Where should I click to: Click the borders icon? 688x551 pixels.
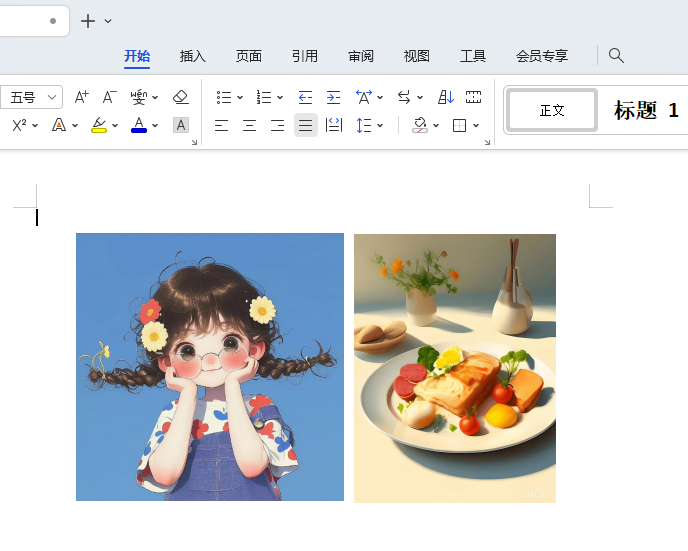(x=459, y=126)
